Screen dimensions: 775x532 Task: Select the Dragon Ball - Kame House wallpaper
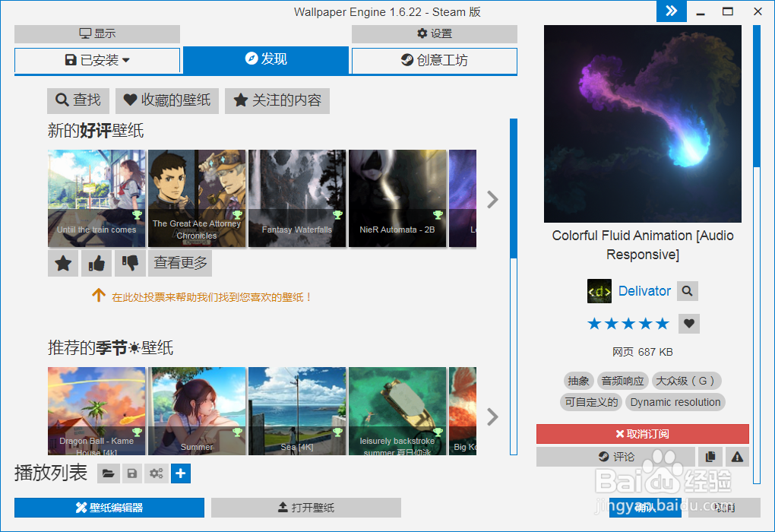pos(96,411)
